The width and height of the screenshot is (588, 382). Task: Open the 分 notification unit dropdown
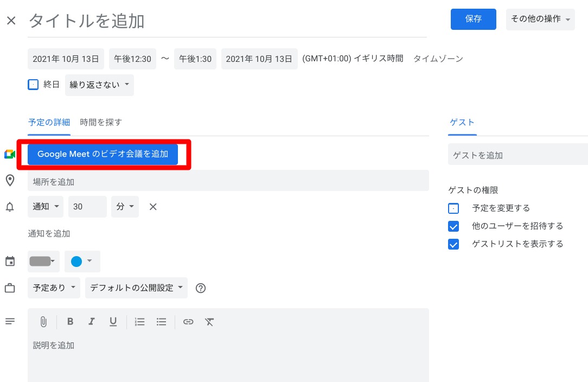pyautogui.click(x=125, y=207)
